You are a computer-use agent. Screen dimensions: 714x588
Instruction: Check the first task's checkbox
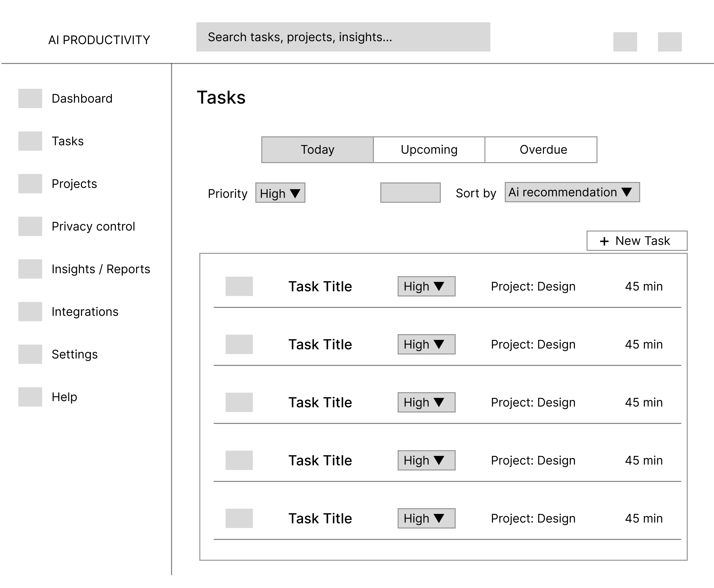[239, 286]
